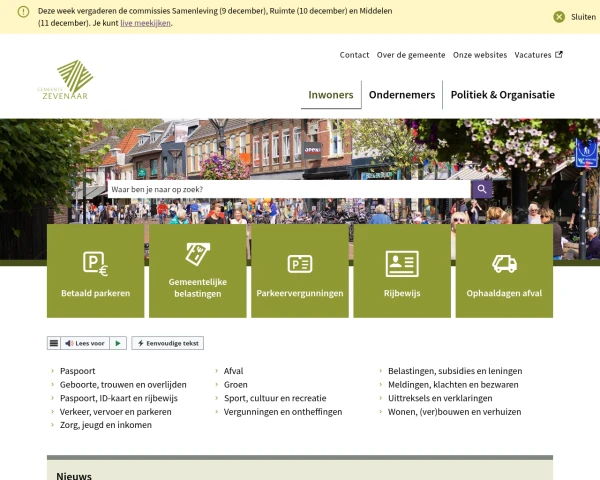The height and width of the screenshot is (480, 600).
Task: Click the search input field
Action: 288,189
